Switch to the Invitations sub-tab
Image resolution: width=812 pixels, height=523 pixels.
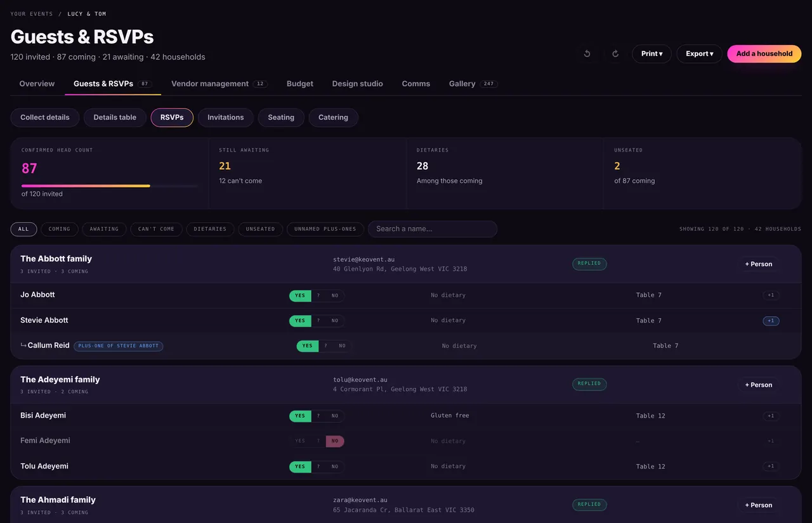[x=226, y=117]
